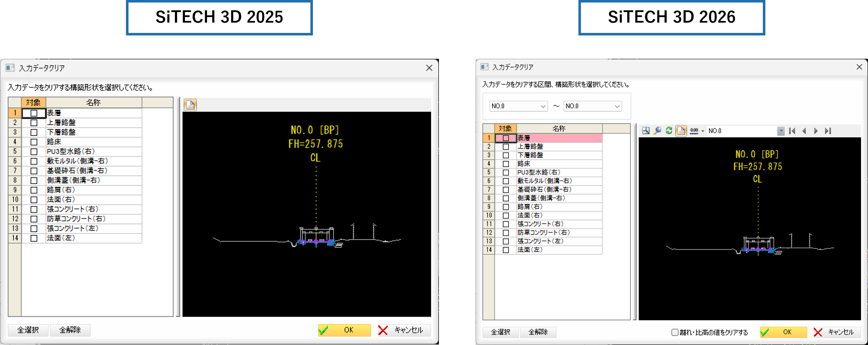Check 路床 checkbox in the 2025 dialog
Screen dimensions: 868x345
point(34,142)
